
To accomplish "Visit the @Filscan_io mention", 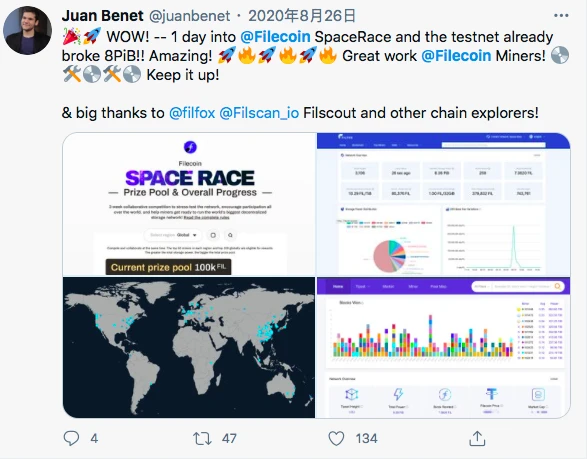I will [x=259, y=113].
